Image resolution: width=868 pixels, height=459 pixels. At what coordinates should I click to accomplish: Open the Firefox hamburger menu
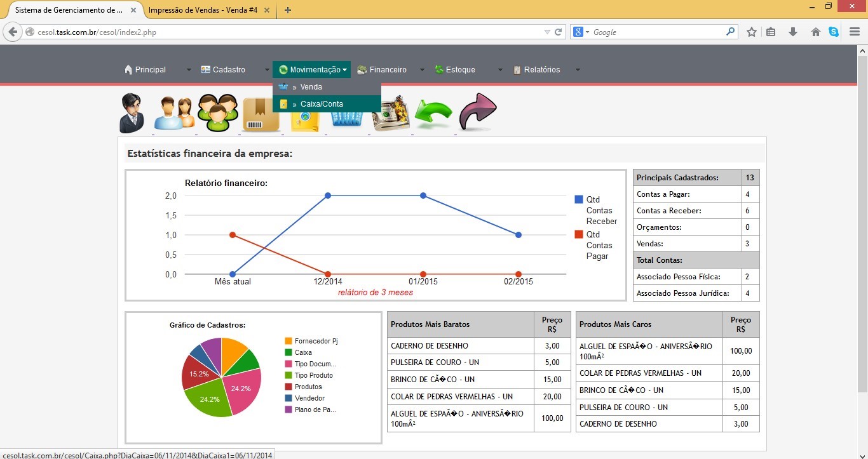point(855,32)
